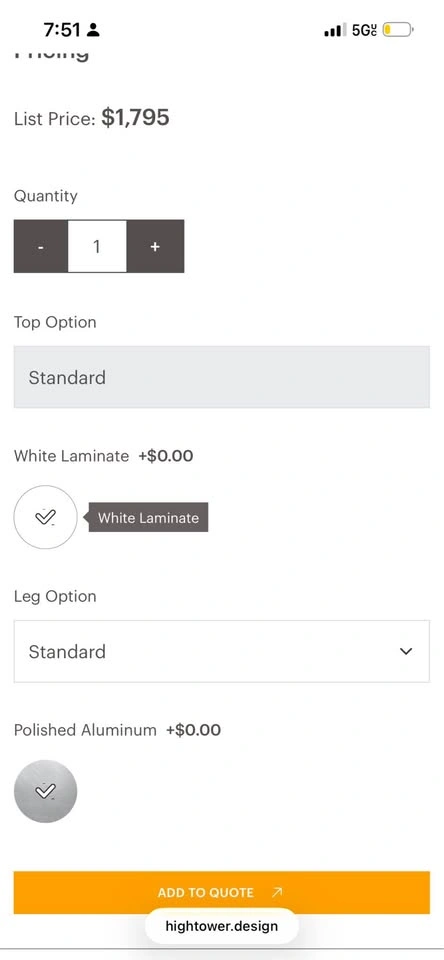Click the Leg Option chevron arrow
Viewport: 444px width, 960px height.
point(405,651)
